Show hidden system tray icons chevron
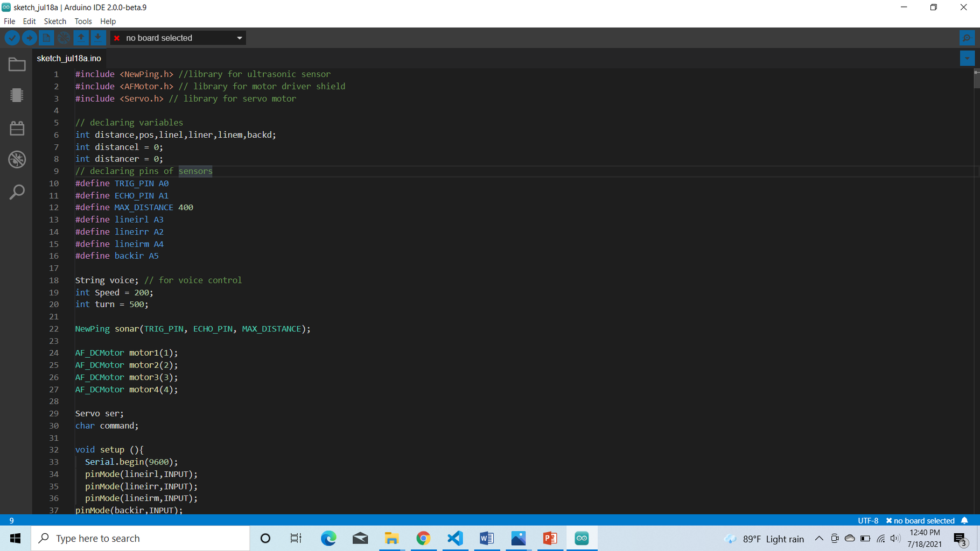The height and width of the screenshot is (551, 980). click(x=819, y=539)
